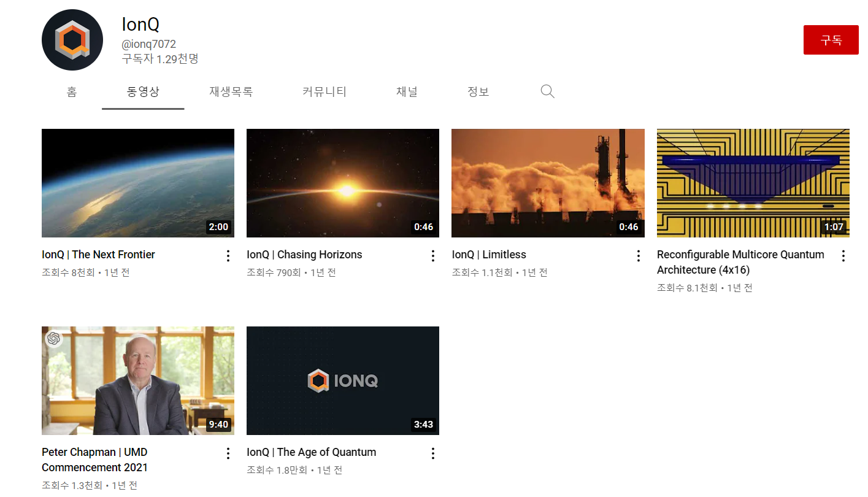Open the IonQ | The Next Frontier title link

(98, 255)
